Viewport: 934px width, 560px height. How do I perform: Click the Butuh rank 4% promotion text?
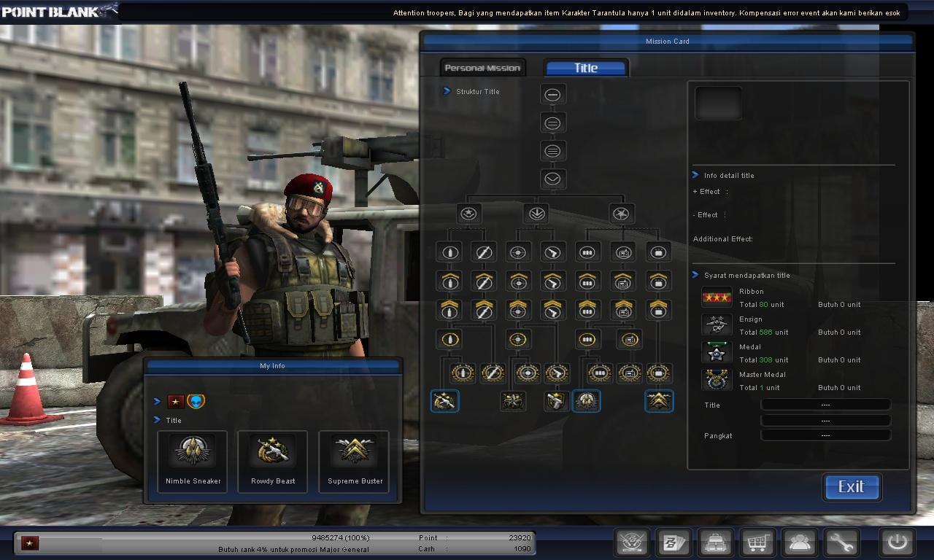coord(293,550)
